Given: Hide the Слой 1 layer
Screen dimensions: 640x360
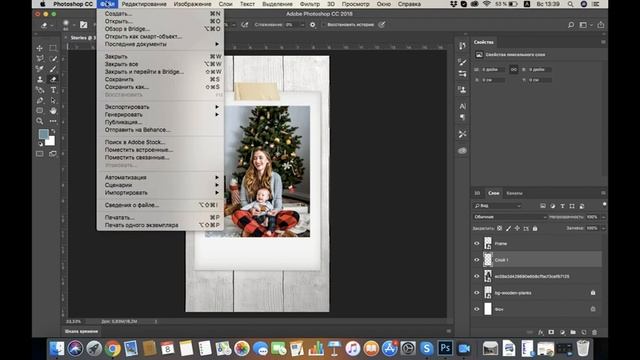Looking at the screenshot, I should point(476,260).
